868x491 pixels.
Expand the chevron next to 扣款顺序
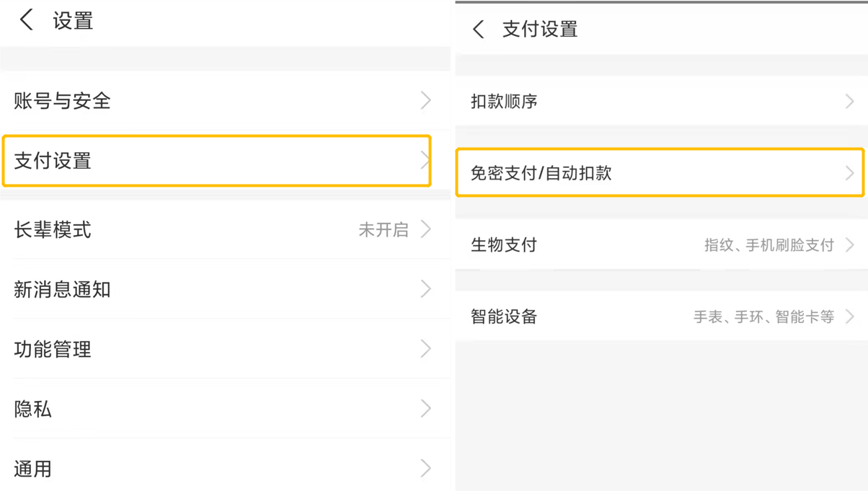point(851,102)
